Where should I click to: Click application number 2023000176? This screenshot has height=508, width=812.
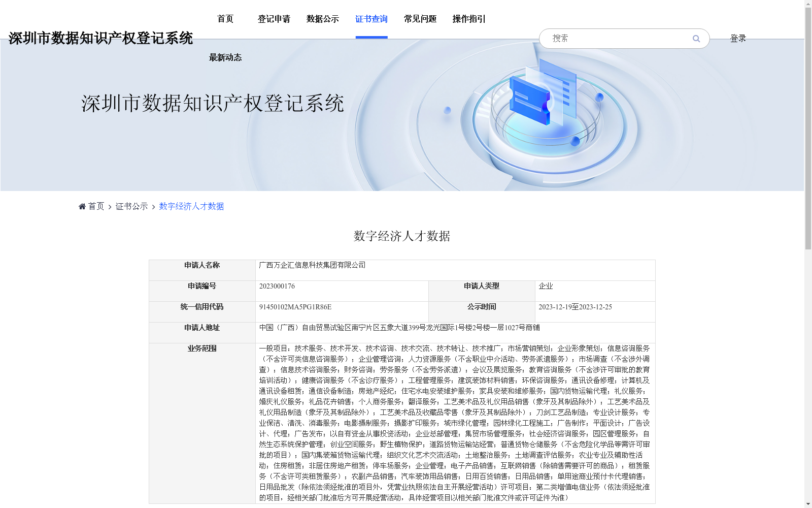point(277,286)
